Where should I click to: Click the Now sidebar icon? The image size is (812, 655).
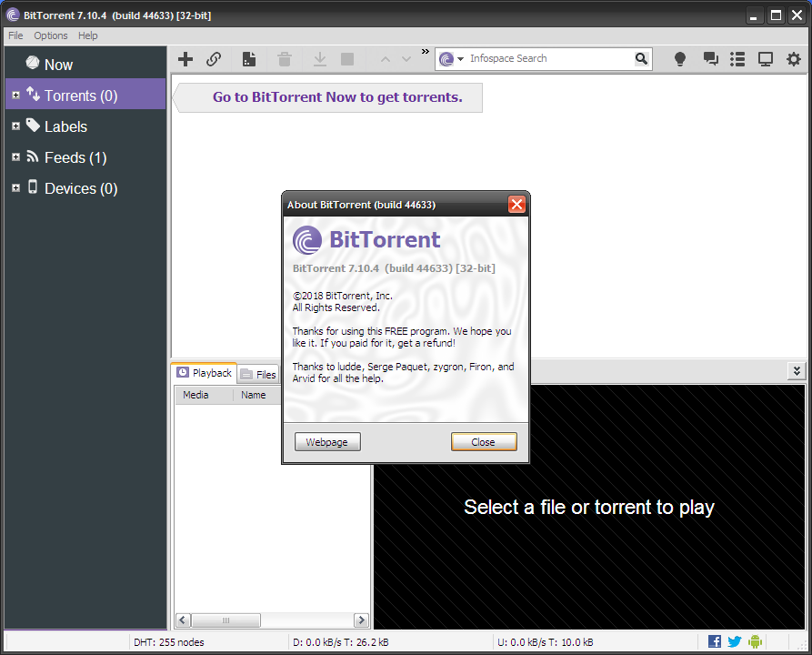[x=33, y=63]
